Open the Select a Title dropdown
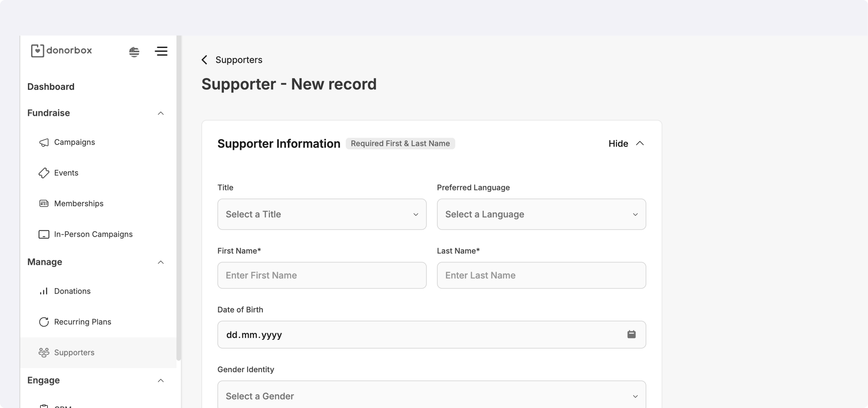This screenshot has width=868, height=408. (322, 214)
